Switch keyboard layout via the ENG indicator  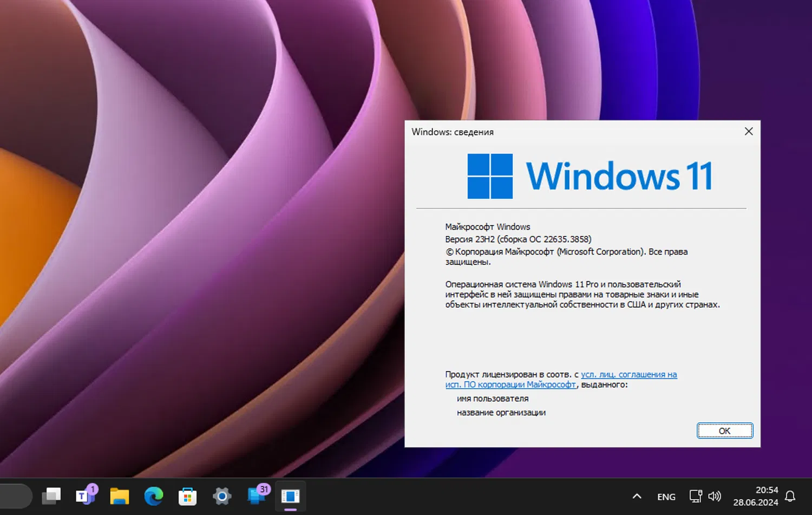pos(666,496)
